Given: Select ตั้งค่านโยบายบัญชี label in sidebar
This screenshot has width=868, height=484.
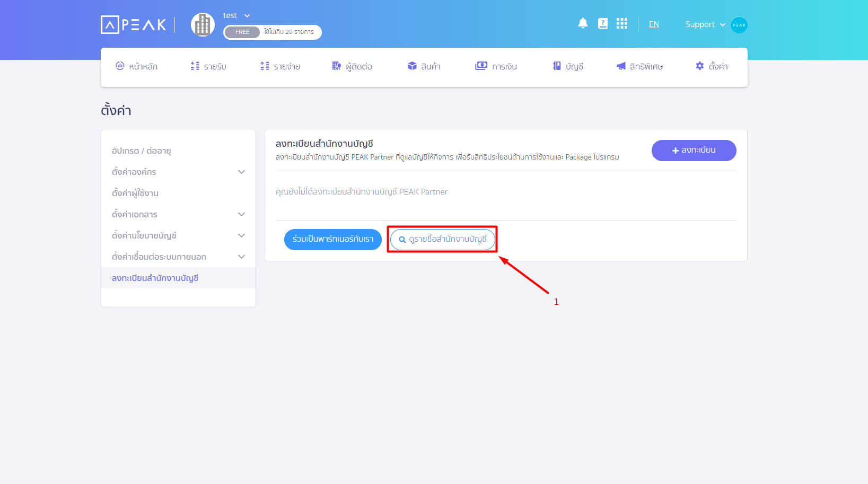Looking at the screenshot, I should point(144,235).
